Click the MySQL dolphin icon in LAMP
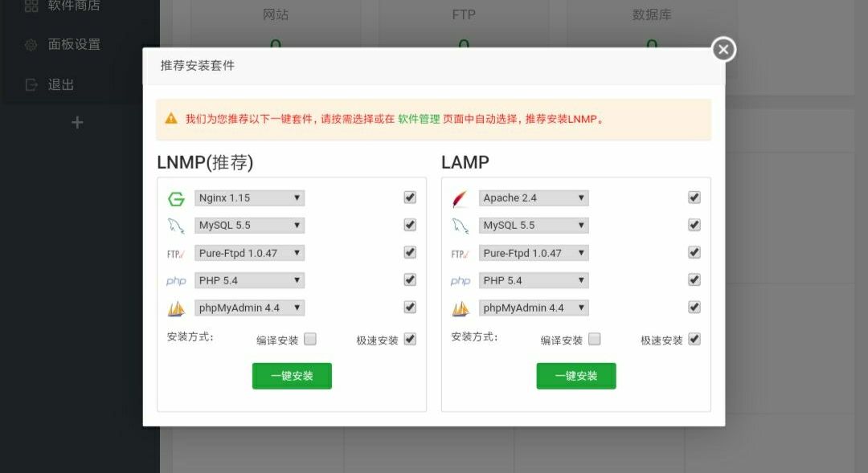Image resolution: width=868 pixels, height=473 pixels. (460, 226)
